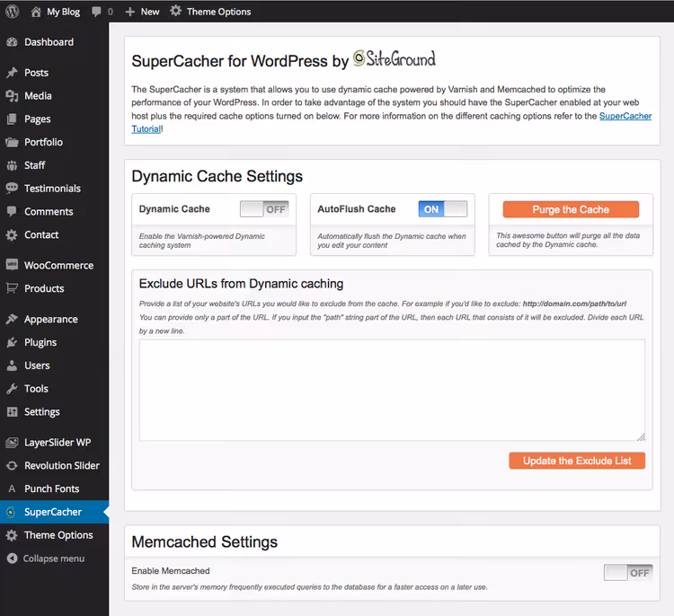The height and width of the screenshot is (616, 674).
Task: Click the Punch Fonts letter icon
Action: [12, 488]
